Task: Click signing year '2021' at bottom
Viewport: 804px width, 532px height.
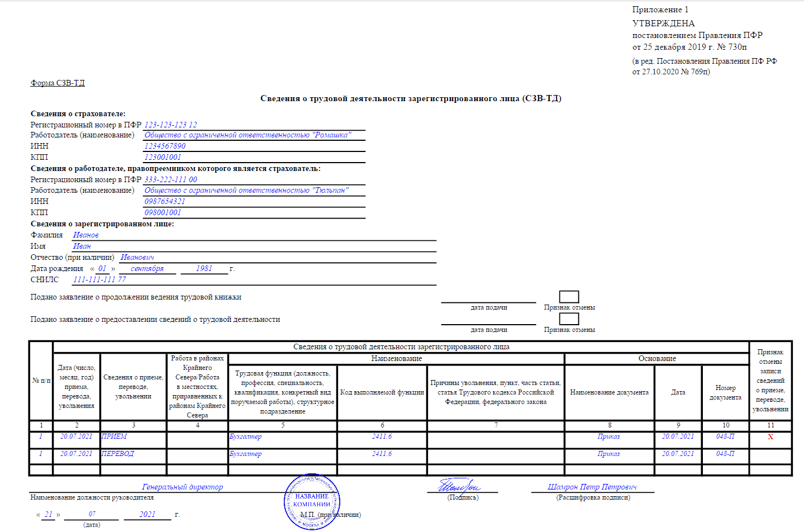Action: (x=148, y=514)
